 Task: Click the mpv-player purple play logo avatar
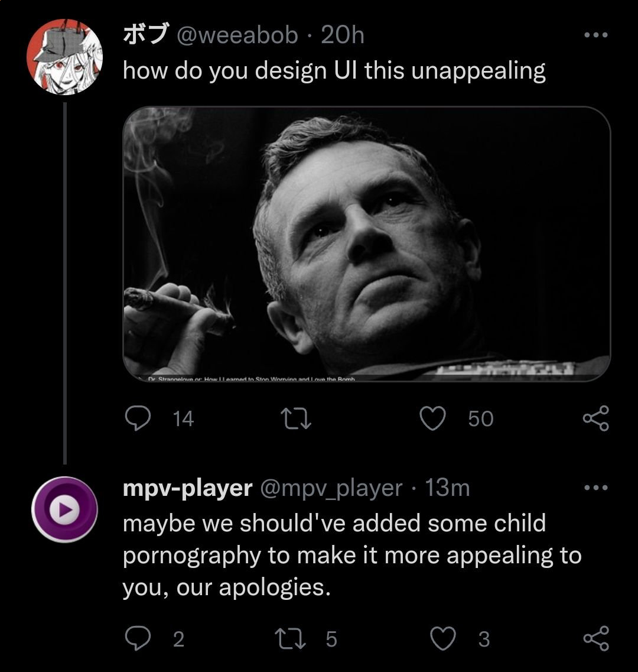[x=64, y=509]
